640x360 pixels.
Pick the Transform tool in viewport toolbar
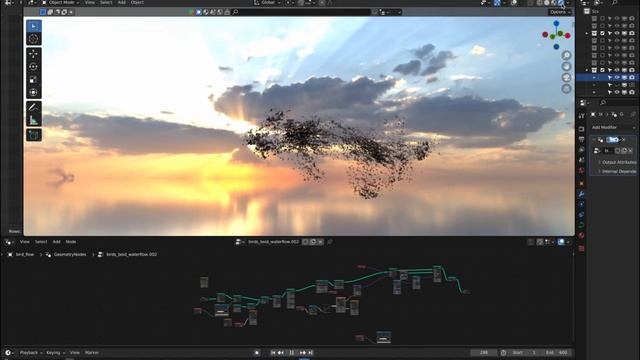[x=33, y=93]
